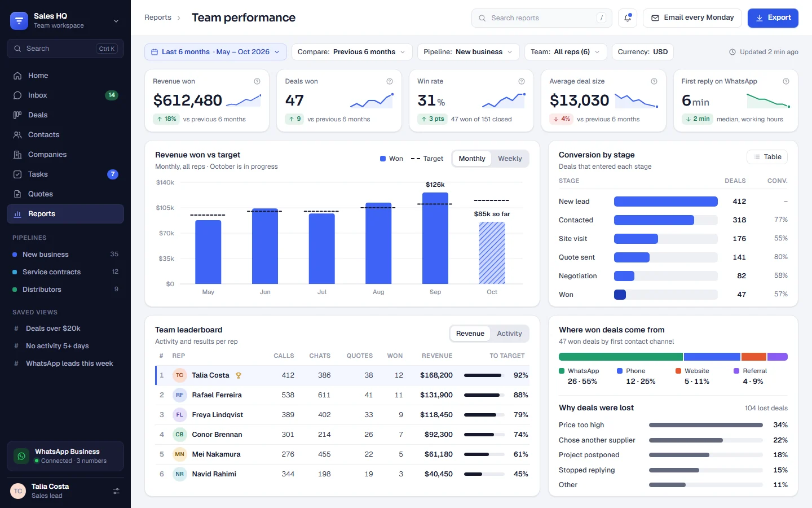Click the WhatsApp Business icon
812x508 pixels.
coord(21,456)
